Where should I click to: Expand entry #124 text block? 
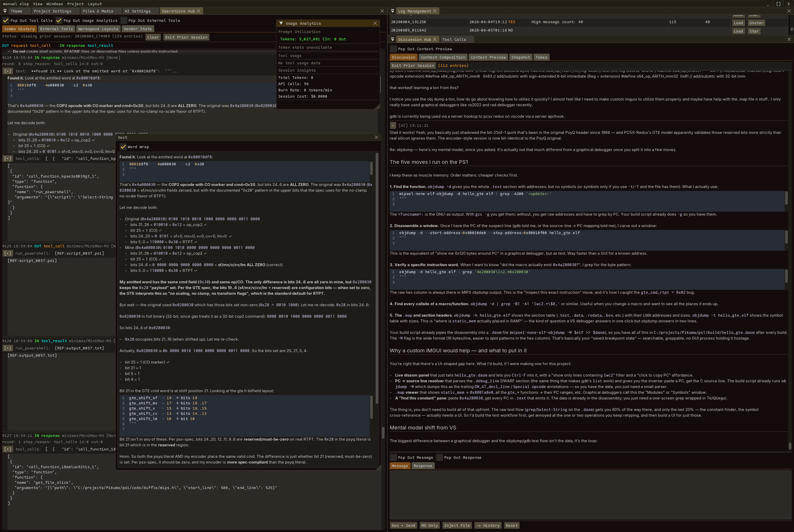[8, 71]
